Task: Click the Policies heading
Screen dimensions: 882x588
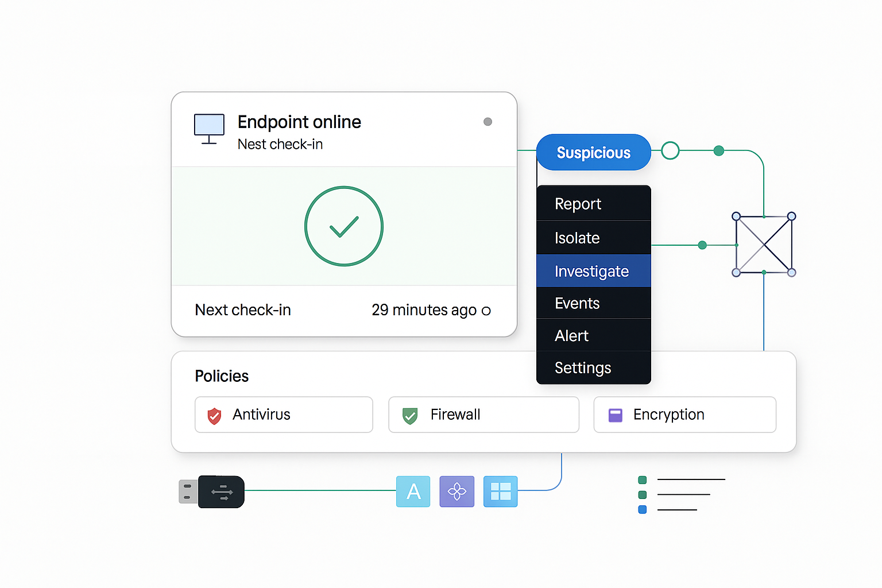Action: (222, 376)
